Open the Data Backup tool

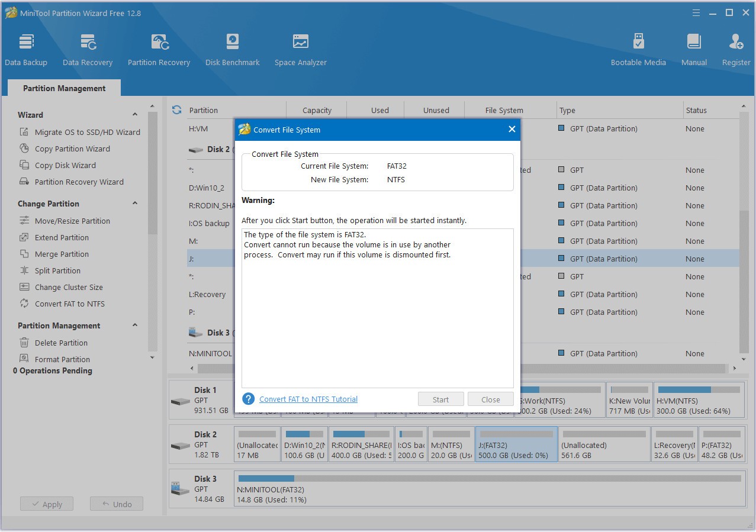26,47
